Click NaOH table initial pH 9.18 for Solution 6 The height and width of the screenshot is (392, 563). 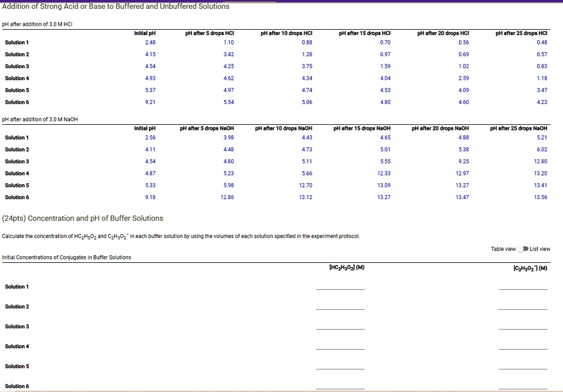[x=150, y=197]
